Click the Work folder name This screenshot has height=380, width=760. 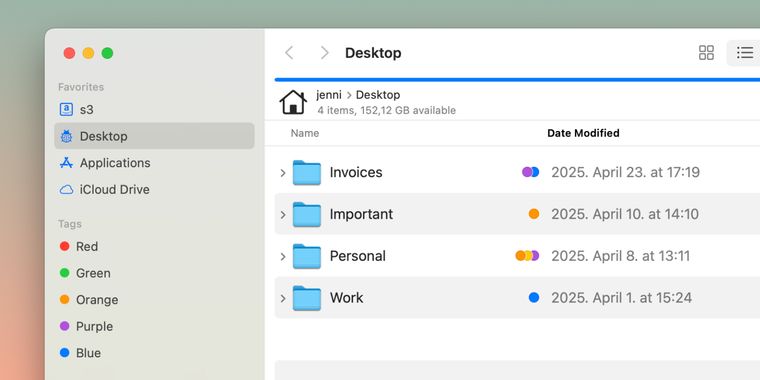pyautogui.click(x=347, y=297)
